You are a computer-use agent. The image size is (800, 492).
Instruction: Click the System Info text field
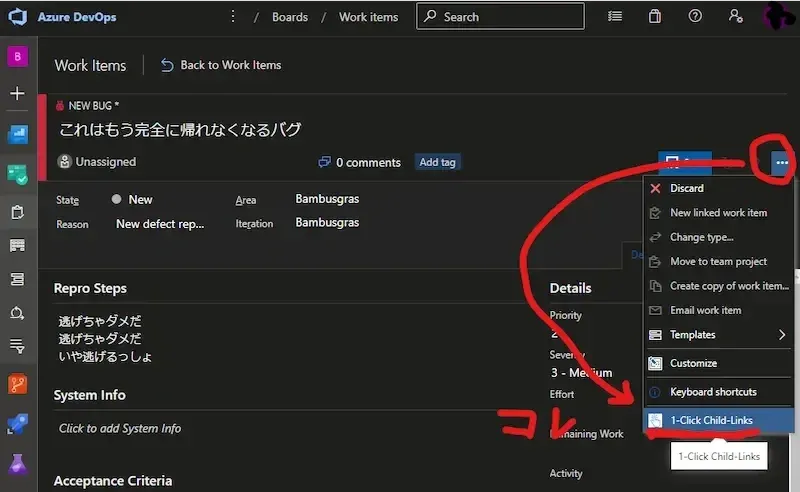tap(120, 428)
